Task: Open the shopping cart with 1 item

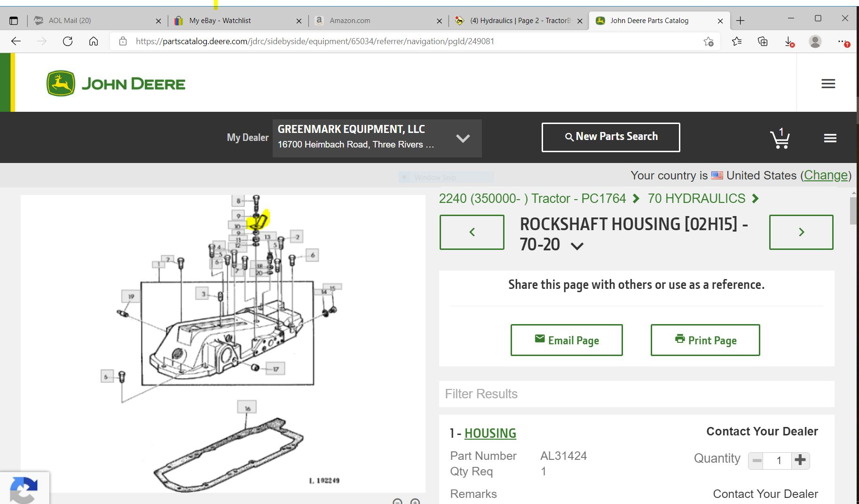Action: point(780,138)
